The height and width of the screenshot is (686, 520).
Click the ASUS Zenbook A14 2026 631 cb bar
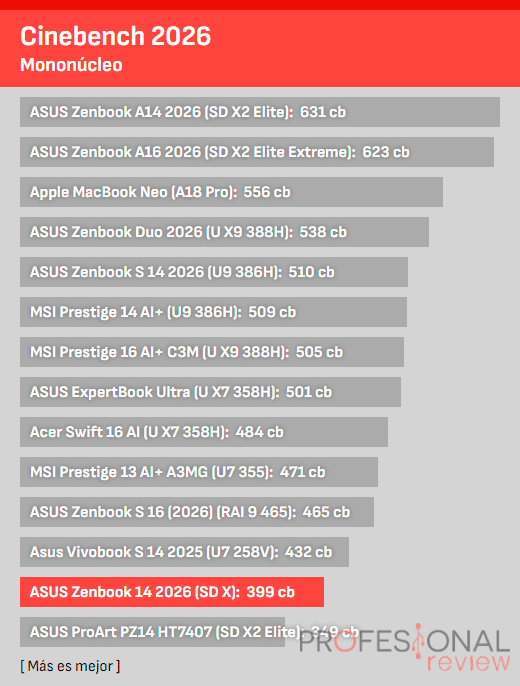pyautogui.click(x=260, y=112)
